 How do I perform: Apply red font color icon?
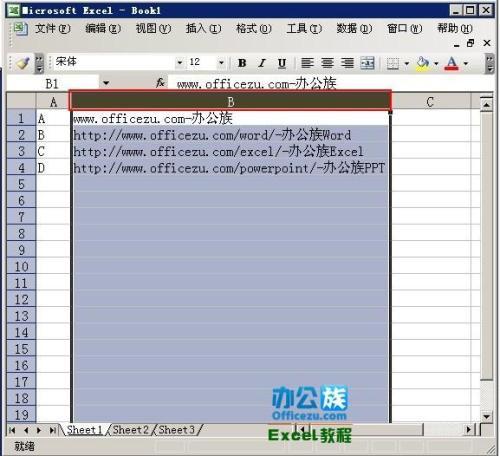452,63
